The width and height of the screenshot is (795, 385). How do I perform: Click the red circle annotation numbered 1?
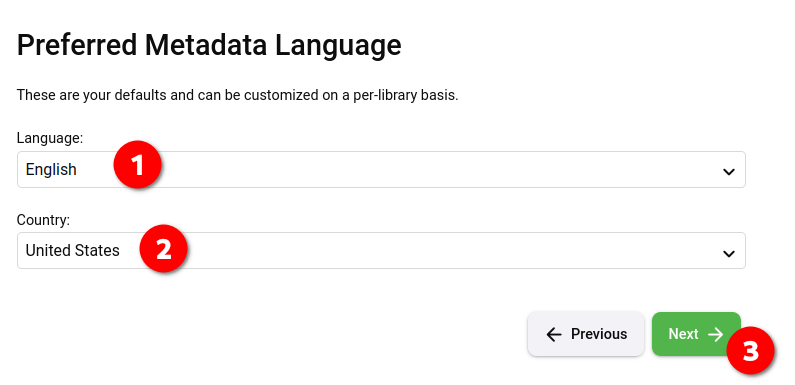click(137, 165)
